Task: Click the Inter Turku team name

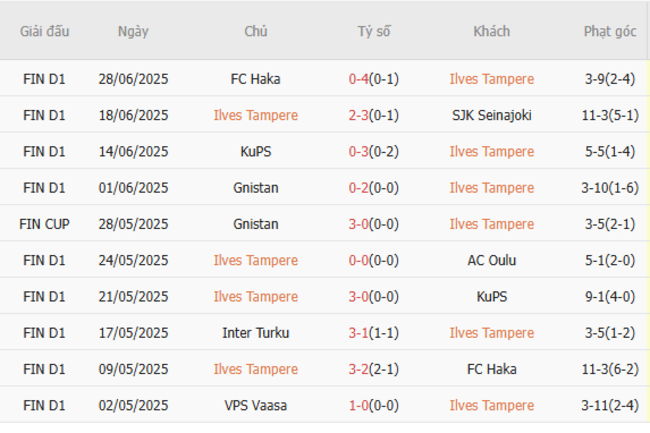Action: click(x=255, y=333)
